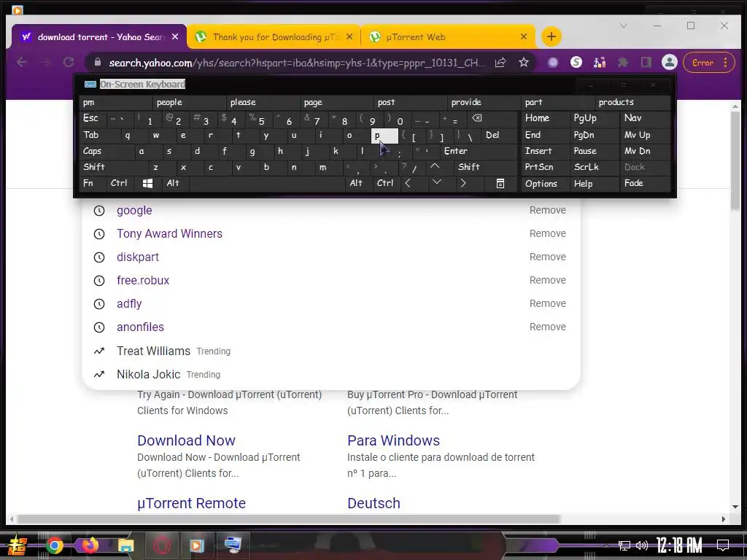Image resolution: width=747 pixels, height=560 pixels.
Task: Open the 'Download Now' result link
Action: pyautogui.click(x=186, y=440)
